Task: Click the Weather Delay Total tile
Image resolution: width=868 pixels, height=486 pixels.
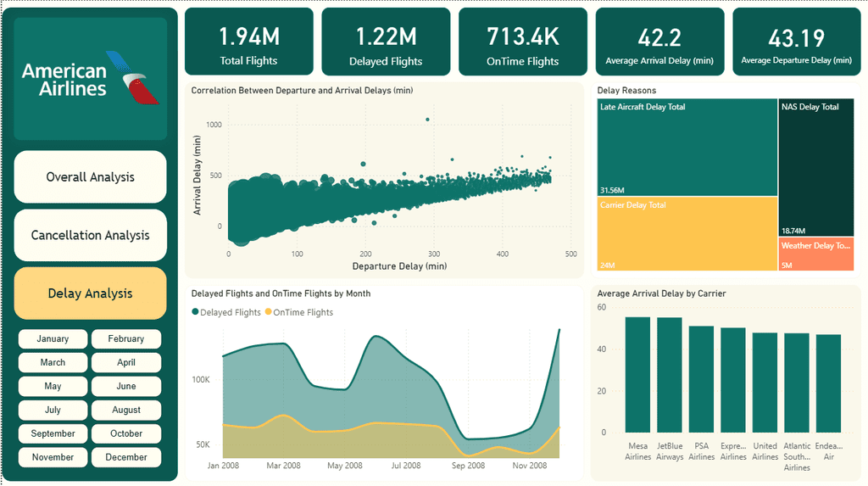Action: click(x=816, y=254)
